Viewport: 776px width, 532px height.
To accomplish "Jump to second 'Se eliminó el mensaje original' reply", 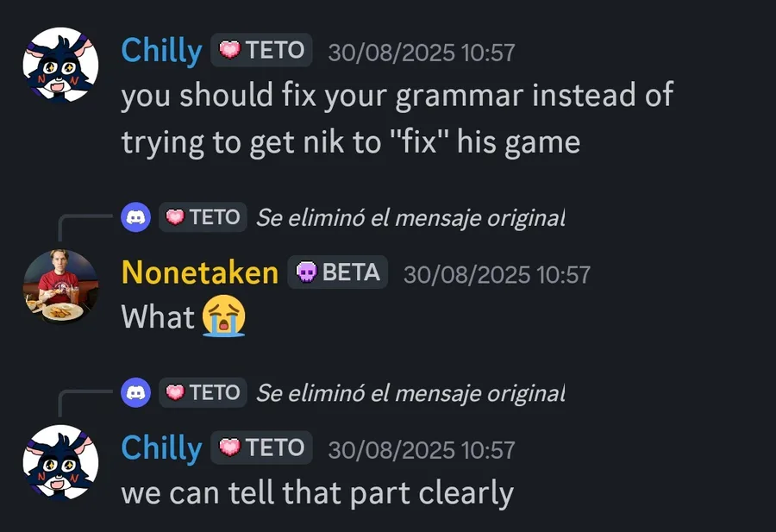I will (410, 393).
